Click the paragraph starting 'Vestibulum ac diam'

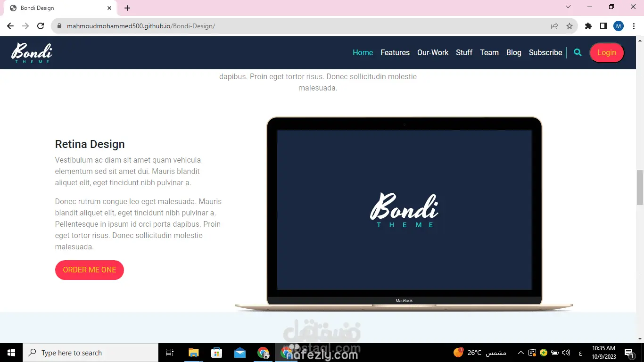[128, 172]
